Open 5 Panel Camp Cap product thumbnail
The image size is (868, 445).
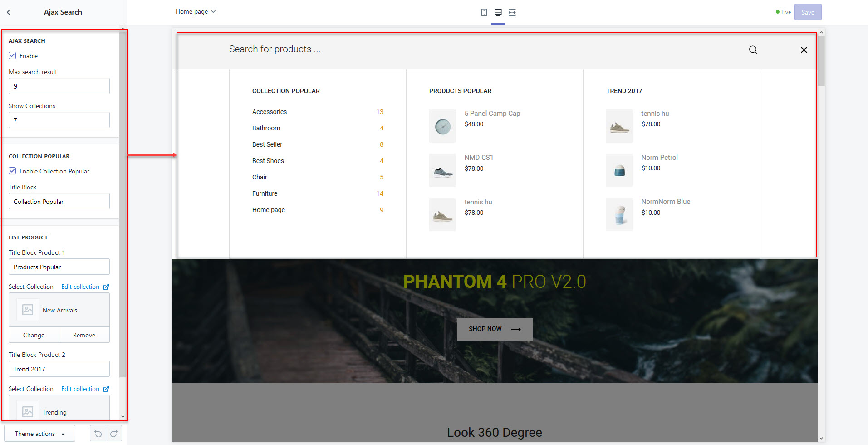click(442, 126)
